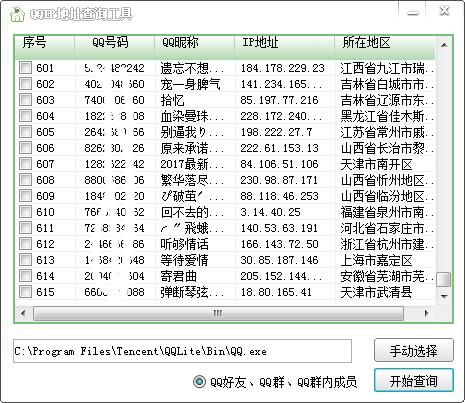Click the horizontal scrollbar thumb
The width and height of the screenshot is (465, 403).
(218, 313)
